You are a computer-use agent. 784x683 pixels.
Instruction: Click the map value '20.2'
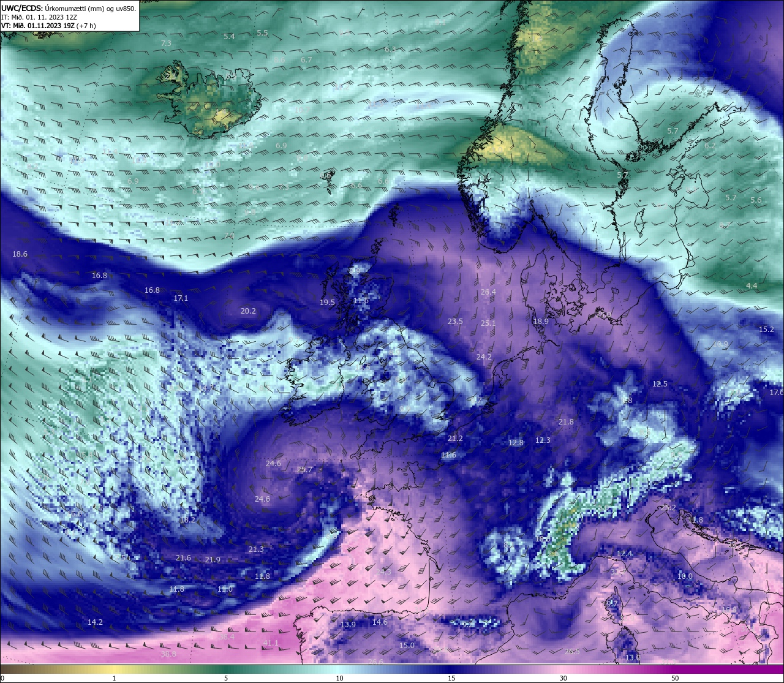point(248,311)
